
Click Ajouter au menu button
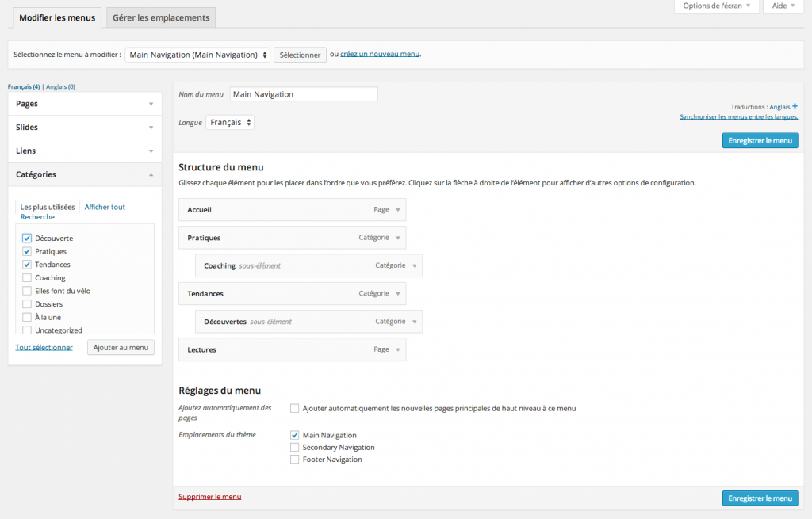121,347
